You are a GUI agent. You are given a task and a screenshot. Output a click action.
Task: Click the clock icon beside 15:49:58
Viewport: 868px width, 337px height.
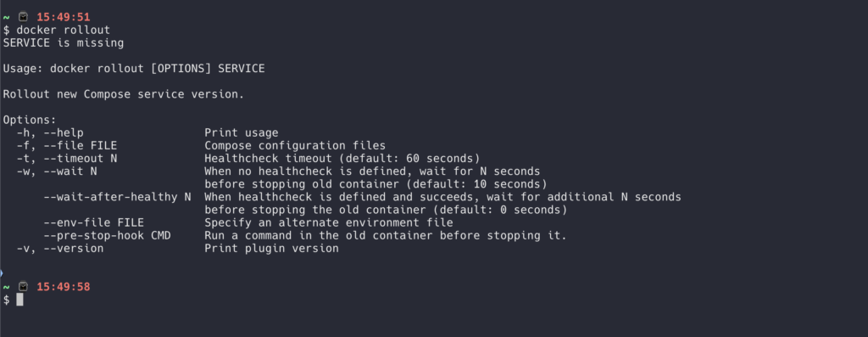[23, 287]
